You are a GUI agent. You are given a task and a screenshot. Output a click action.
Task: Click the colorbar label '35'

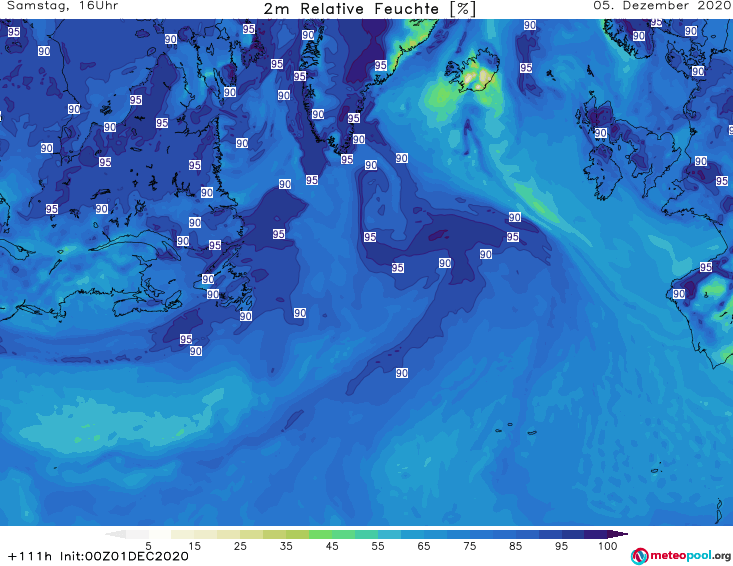point(286,546)
